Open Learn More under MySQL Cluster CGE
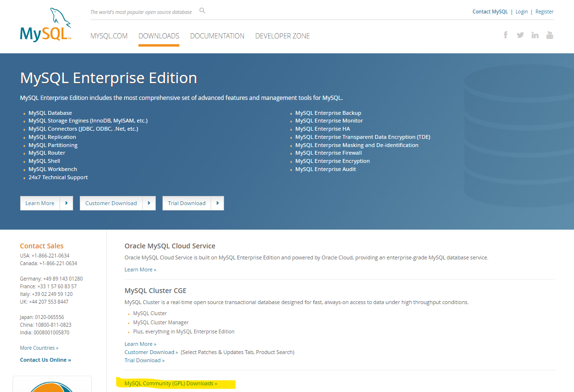Image resolution: width=574 pixels, height=392 pixels. 140,344
